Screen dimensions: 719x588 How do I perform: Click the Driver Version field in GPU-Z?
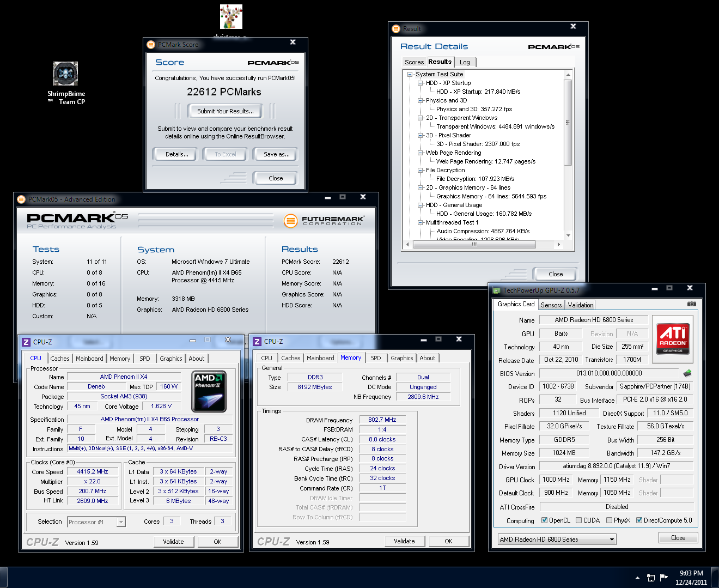point(617,466)
